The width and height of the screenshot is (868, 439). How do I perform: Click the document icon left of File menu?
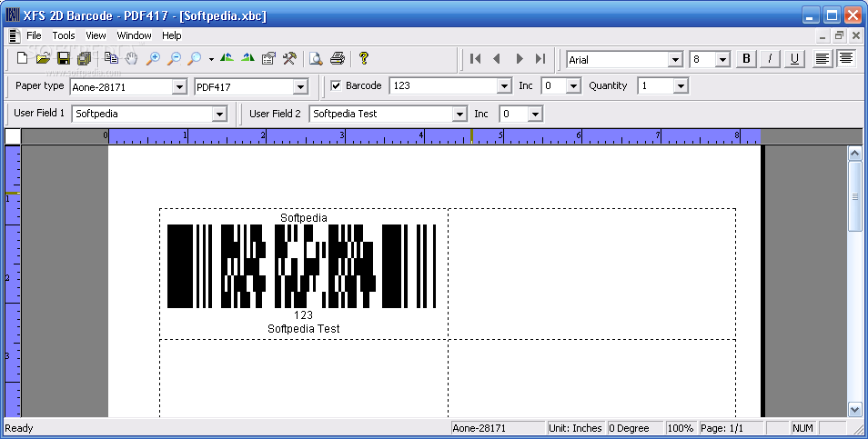[x=15, y=35]
